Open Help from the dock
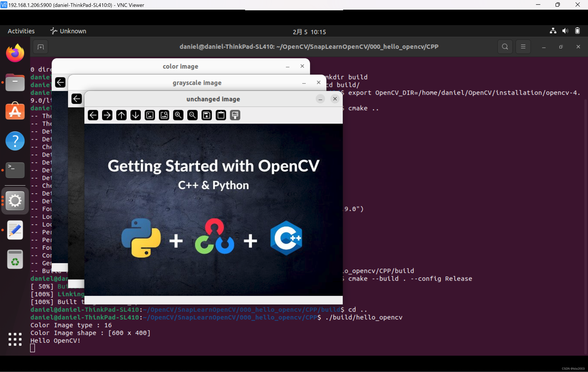This screenshot has width=588, height=372. [15, 141]
